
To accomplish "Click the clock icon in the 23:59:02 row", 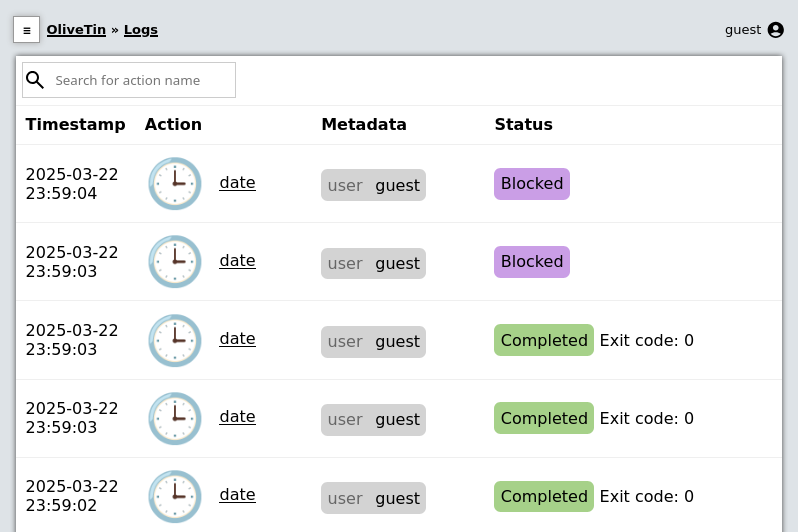I will [175, 496].
